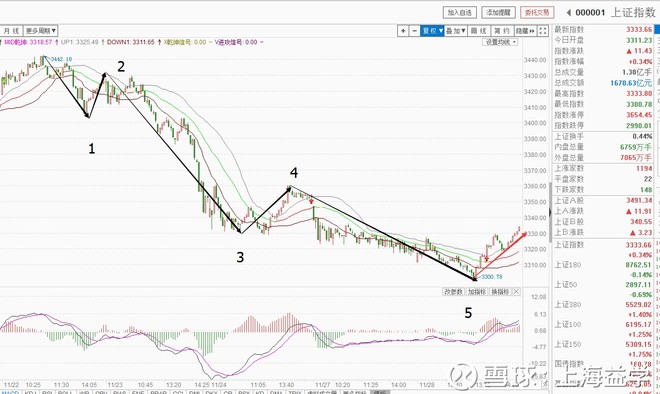
Task: Expand the 叠加 overlay dropdown
Action: pos(455,31)
